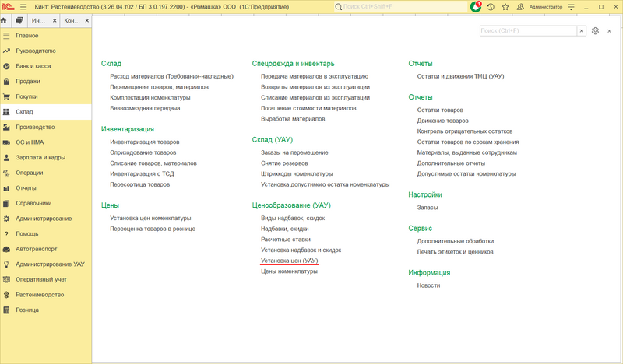Open Расчетные ставки link
Viewport: 623px width, 364px height.
[286, 240]
